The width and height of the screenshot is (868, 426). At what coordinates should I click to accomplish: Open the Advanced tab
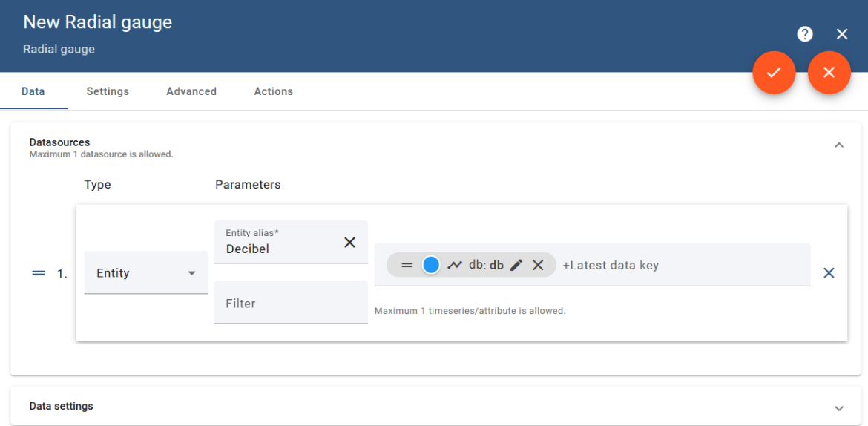(191, 91)
